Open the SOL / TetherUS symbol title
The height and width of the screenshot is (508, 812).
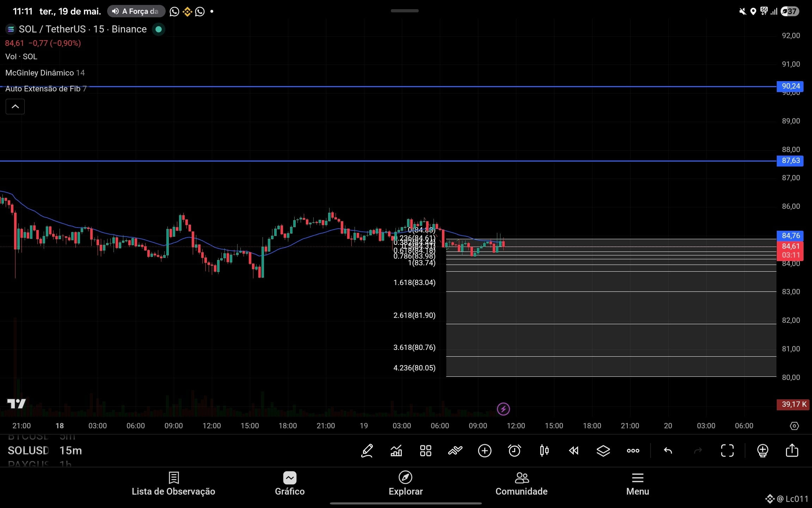[82, 29]
